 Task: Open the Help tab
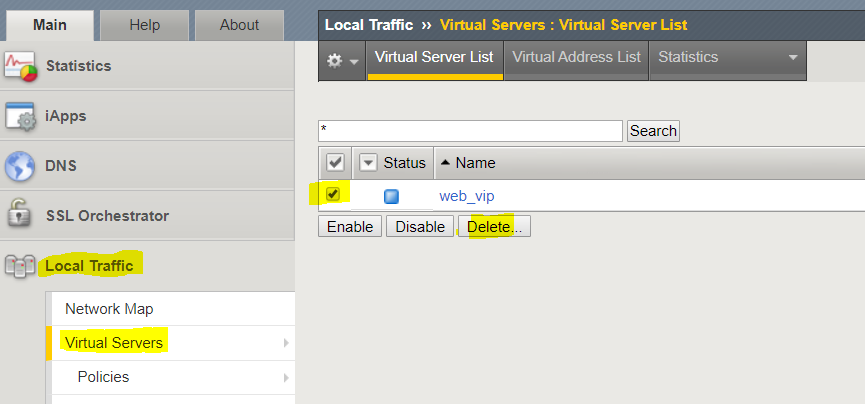(x=145, y=25)
